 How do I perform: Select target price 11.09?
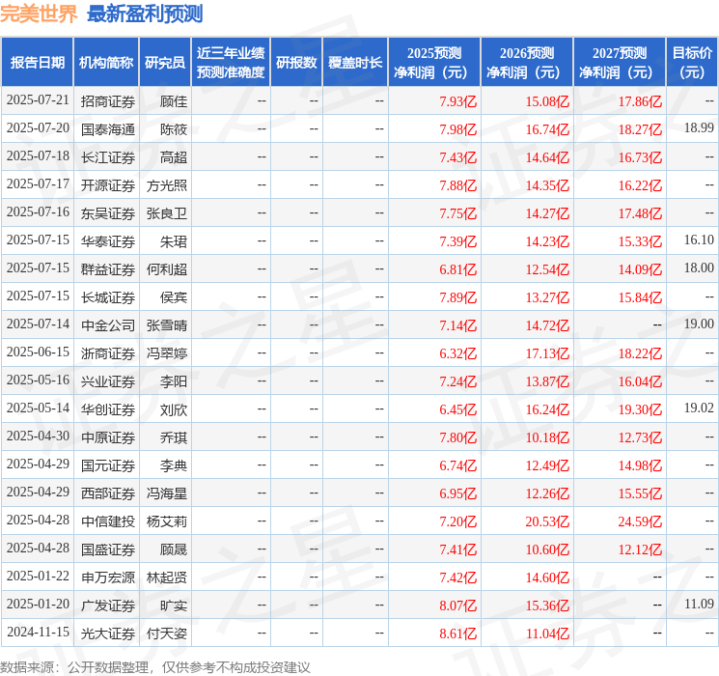pyautogui.click(x=699, y=604)
